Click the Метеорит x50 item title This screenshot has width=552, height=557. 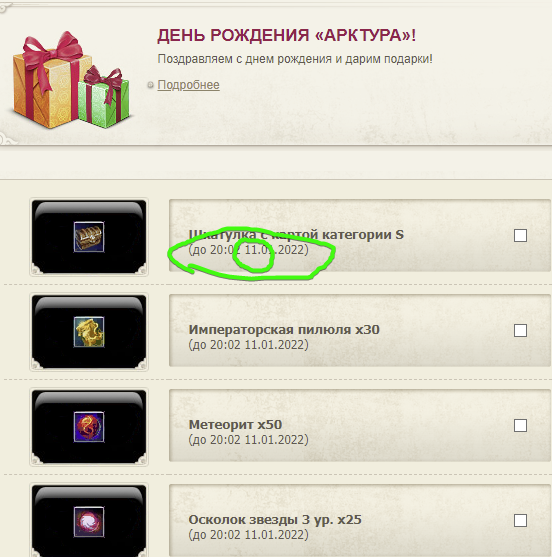[x=235, y=424]
